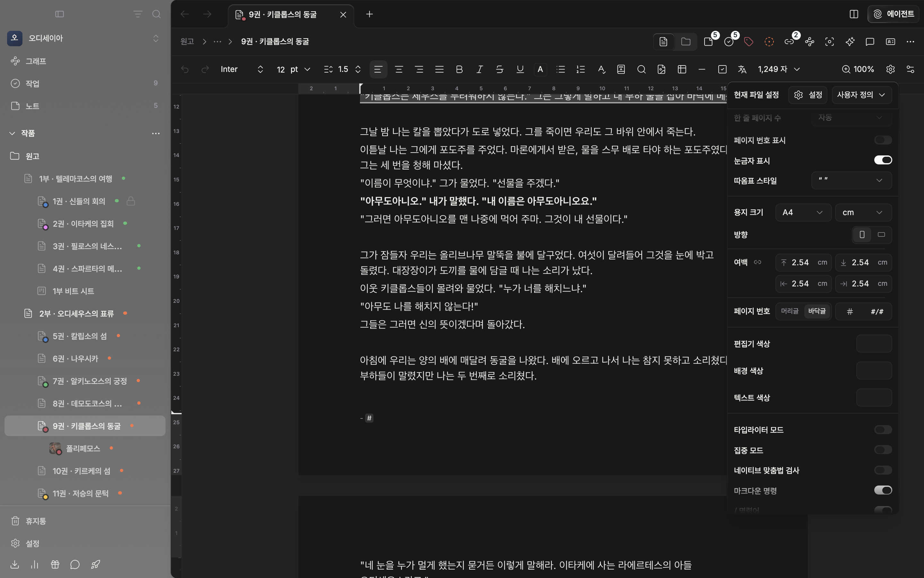The image size is (924, 578).
Task: Toggle bold formatting in the toolbar
Action: (459, 69)
